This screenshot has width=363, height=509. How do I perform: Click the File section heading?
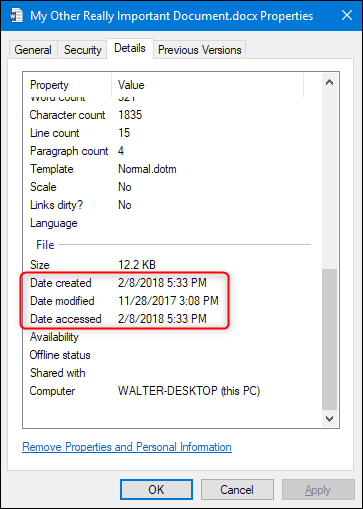click(45, 245)
